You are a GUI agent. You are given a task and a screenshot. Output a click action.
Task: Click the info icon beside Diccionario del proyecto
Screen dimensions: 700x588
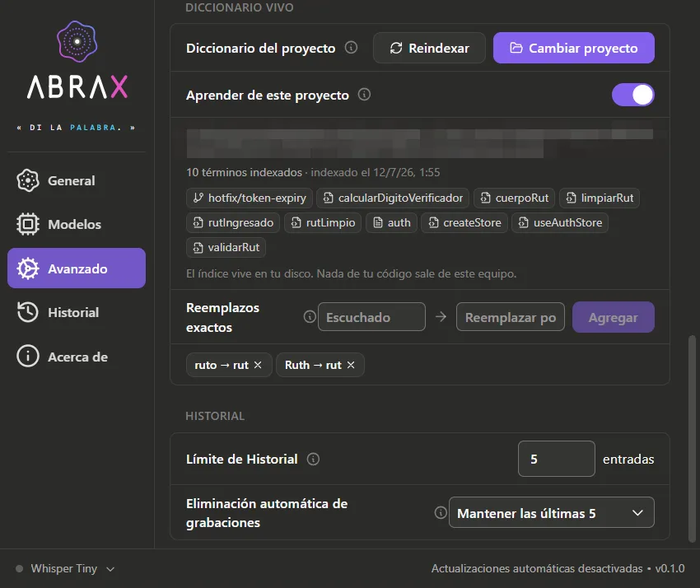(x=352, y=47)
